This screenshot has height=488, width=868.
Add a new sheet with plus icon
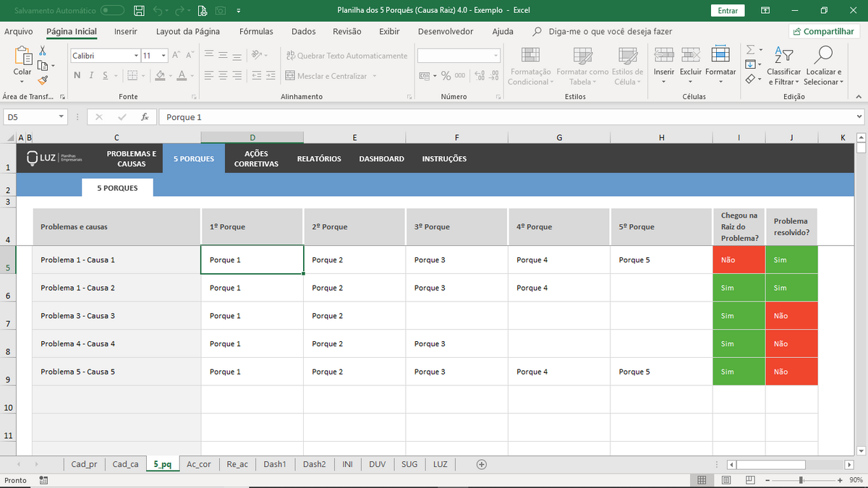(x=482, y=464)
